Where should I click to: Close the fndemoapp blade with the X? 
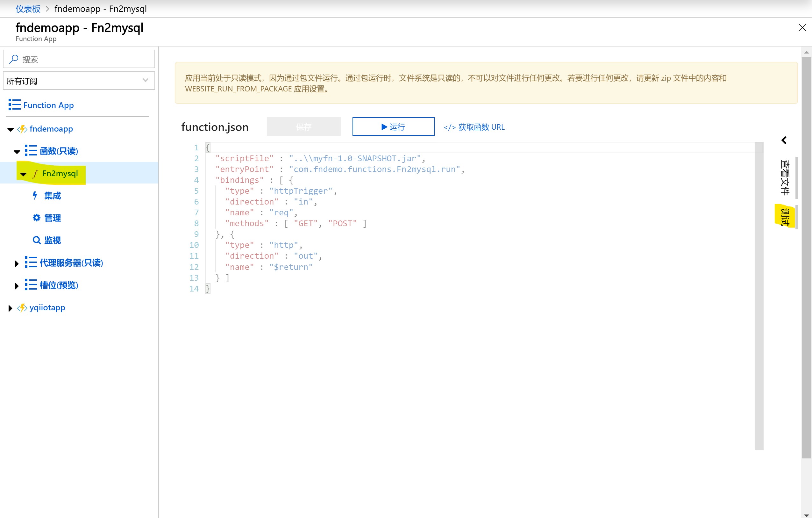tap(802, 27)
